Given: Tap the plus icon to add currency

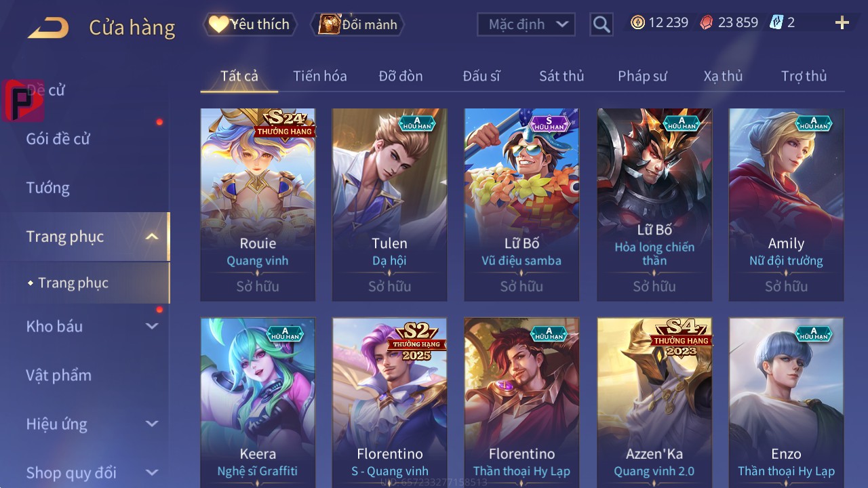Looking at the screenshot, I should [842, 23].
